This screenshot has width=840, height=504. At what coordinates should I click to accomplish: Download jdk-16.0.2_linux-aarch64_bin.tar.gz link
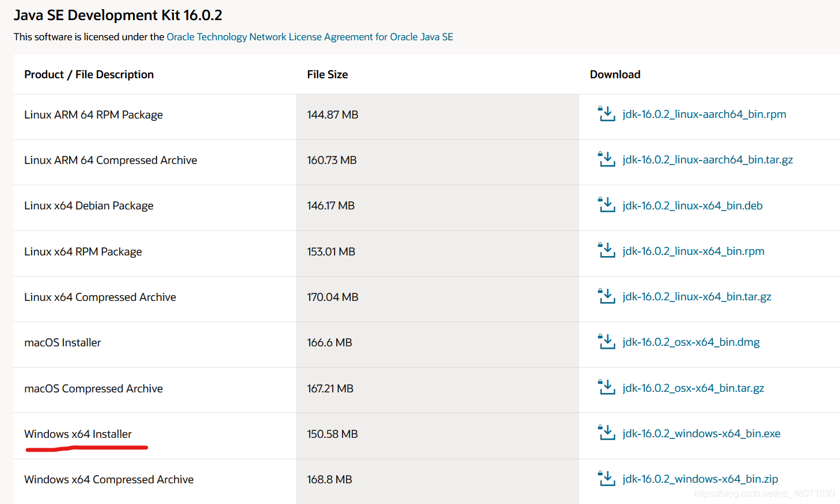[708, 159]
